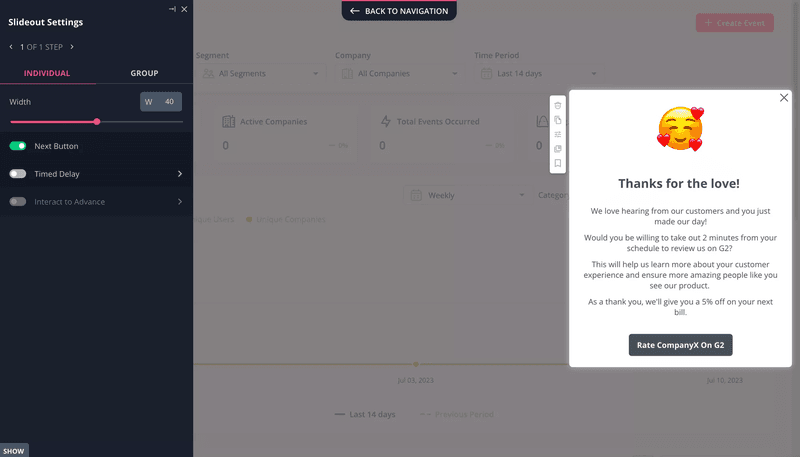The width and height of the screenshot is (800, 457).
Task: Close the Slideout Settings panel
Action: 184,9
